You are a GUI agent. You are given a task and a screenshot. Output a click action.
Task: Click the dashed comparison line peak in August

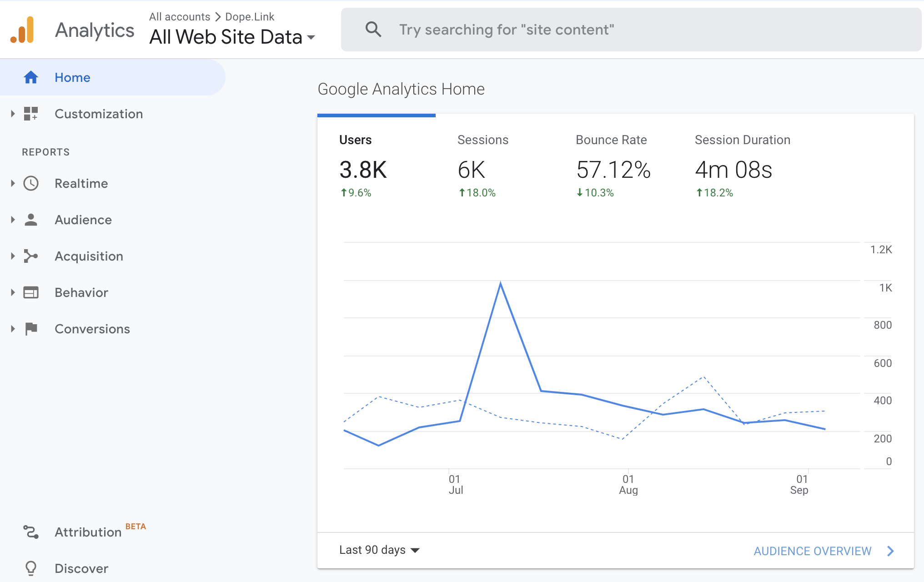coord(704,377)
